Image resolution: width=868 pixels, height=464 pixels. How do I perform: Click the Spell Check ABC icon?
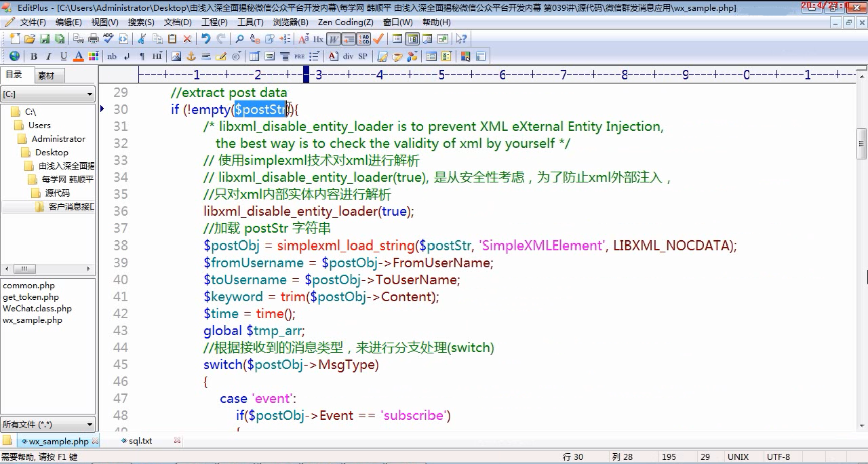tap(108, 39)
